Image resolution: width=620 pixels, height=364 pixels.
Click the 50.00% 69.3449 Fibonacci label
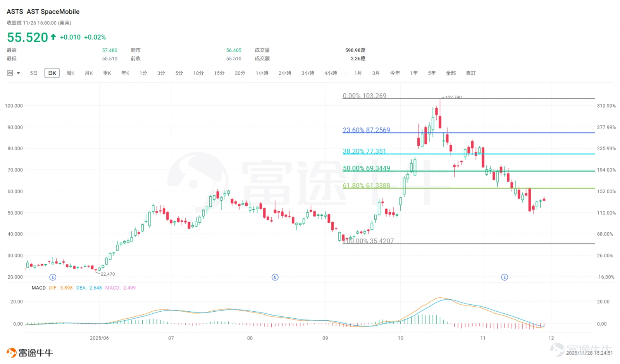pyautogui.click(x=366, y=168)
